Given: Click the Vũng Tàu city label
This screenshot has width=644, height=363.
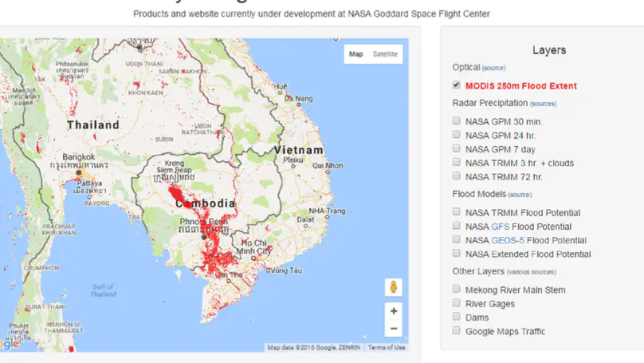Looking at the screenshot, I should 286,270.
